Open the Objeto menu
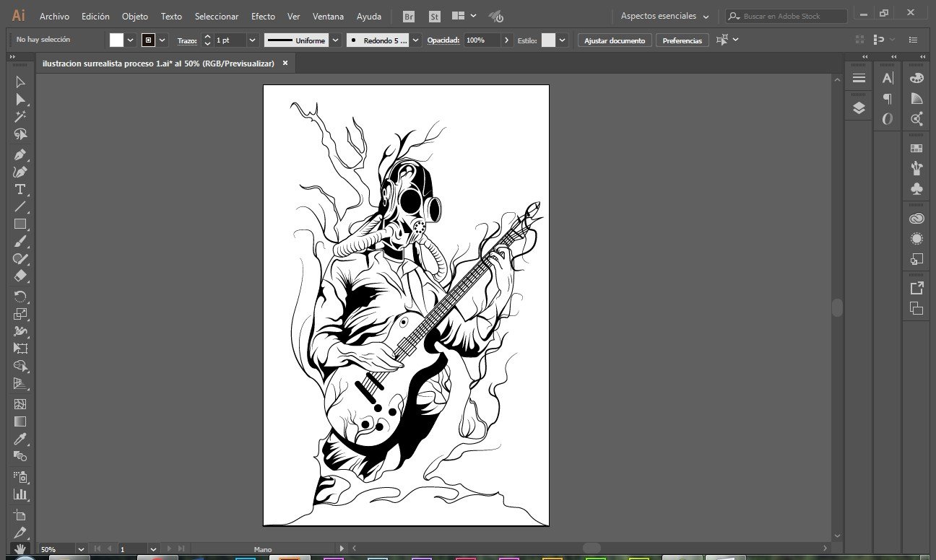This screenshot has height=560, width=936. point(135,16)
